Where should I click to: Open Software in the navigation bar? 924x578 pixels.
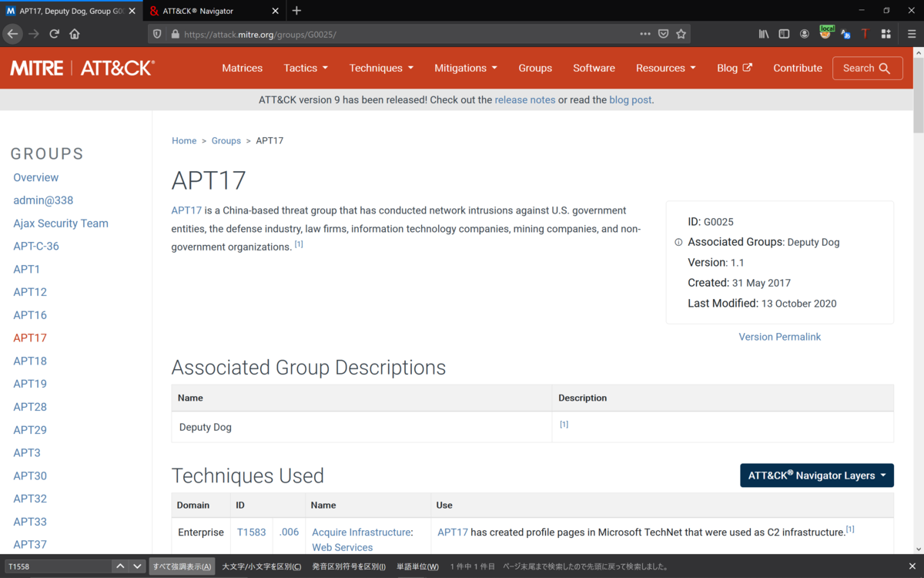(594, 68)
